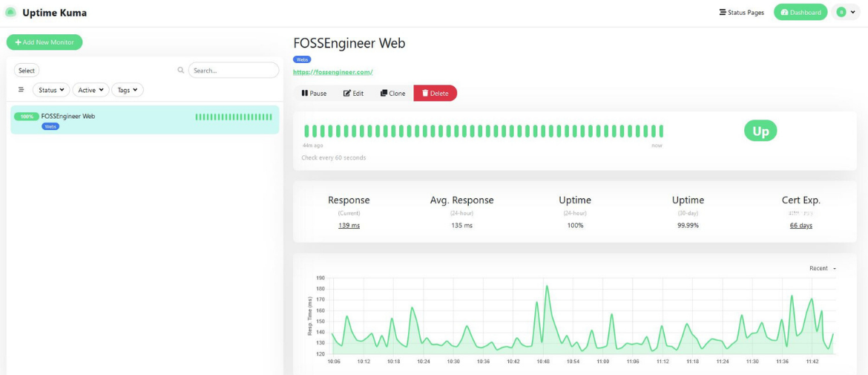Click the search magnifier icon
868x375 pixels.
click(x=180, y=71)
